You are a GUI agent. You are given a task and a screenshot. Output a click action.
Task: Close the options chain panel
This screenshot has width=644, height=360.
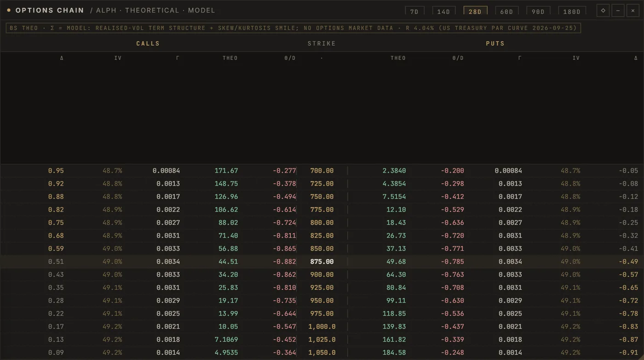coord(632,11)
